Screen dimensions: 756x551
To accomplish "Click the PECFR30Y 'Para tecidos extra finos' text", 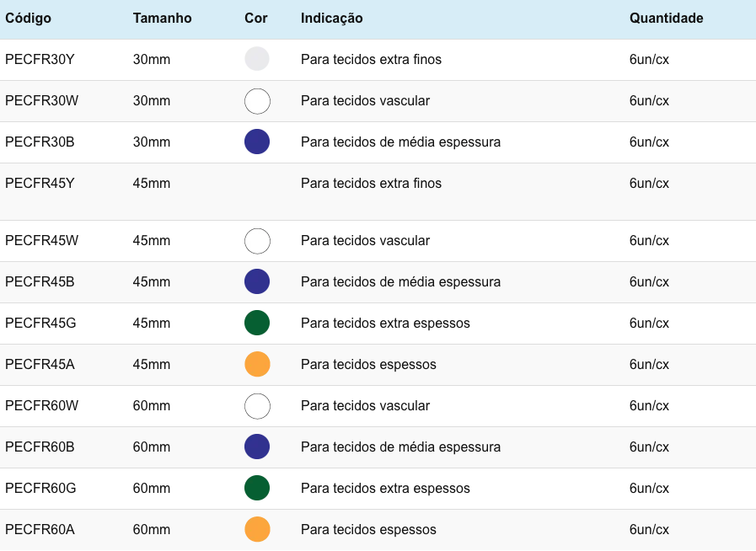I will coord(371,60).
